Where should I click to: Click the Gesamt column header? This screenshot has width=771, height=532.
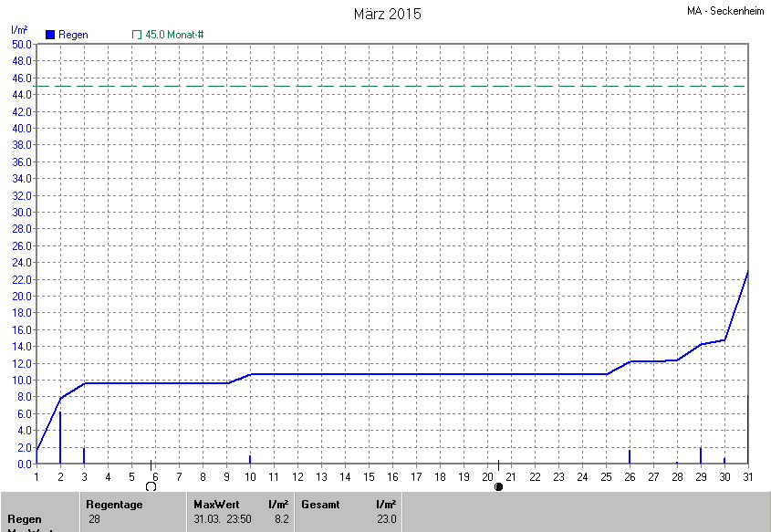pyautogui.click(x=320, y=504)
